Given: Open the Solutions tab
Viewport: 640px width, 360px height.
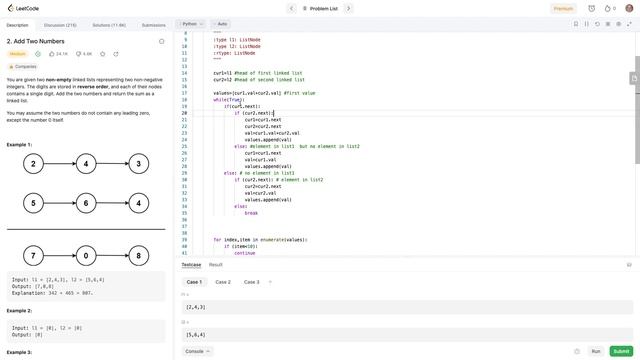Looking at the screenshot, I should 109,25.
